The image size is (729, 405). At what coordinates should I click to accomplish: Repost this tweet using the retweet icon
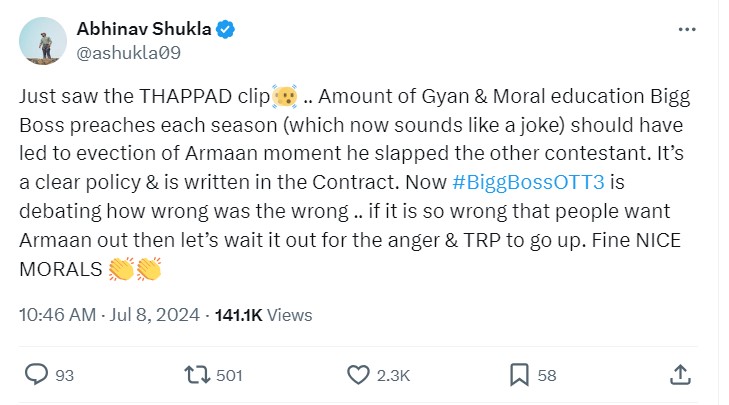tap(198, 375)
